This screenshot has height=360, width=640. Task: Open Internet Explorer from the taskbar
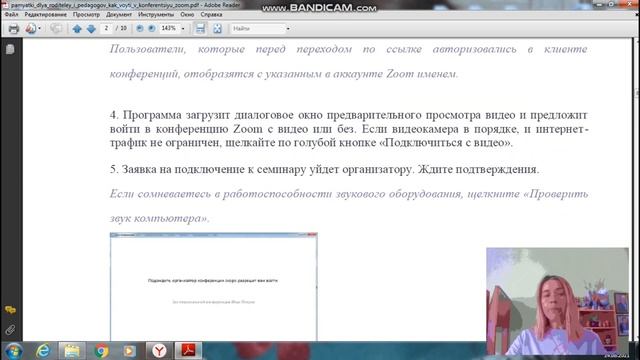[x=43, y=351]
